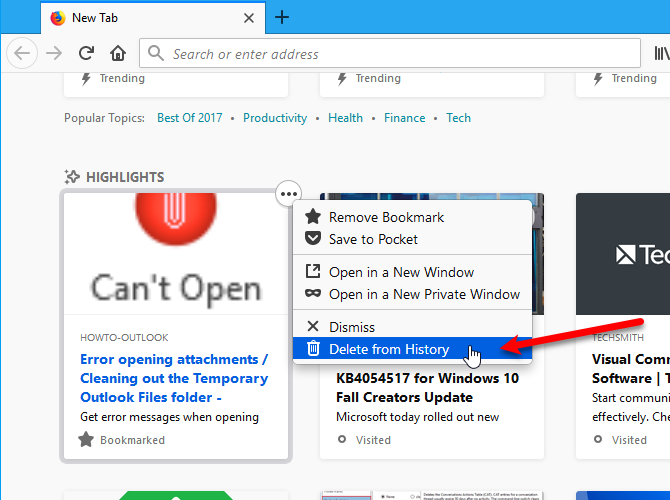Open a new tab with the plus button

coord(282,18)
